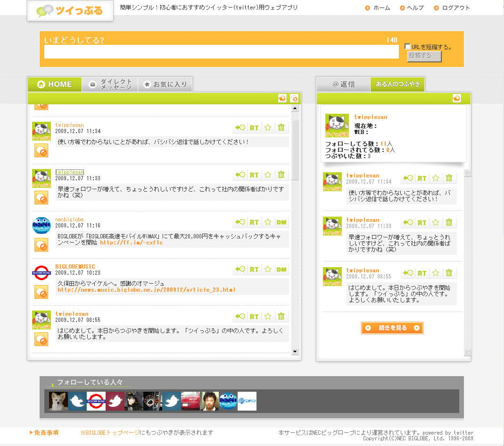The width and height of the screenshot is (504, 446).
Task: Click the 続きを見る button
Action: pyautogui.click(x=392, y=328)
